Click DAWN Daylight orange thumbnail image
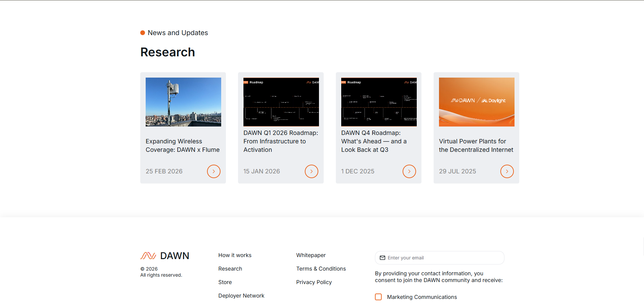 (477, 102)
